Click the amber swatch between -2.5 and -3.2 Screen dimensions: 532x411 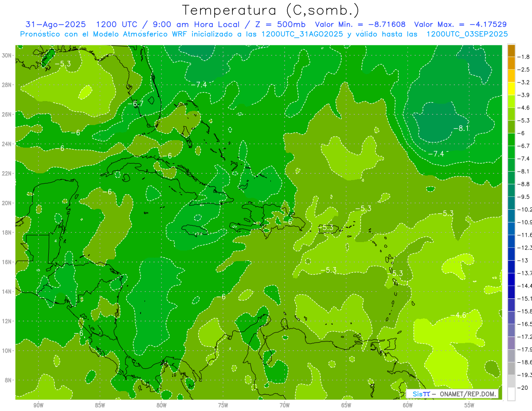pyautogui.click(x=511, y=76)
